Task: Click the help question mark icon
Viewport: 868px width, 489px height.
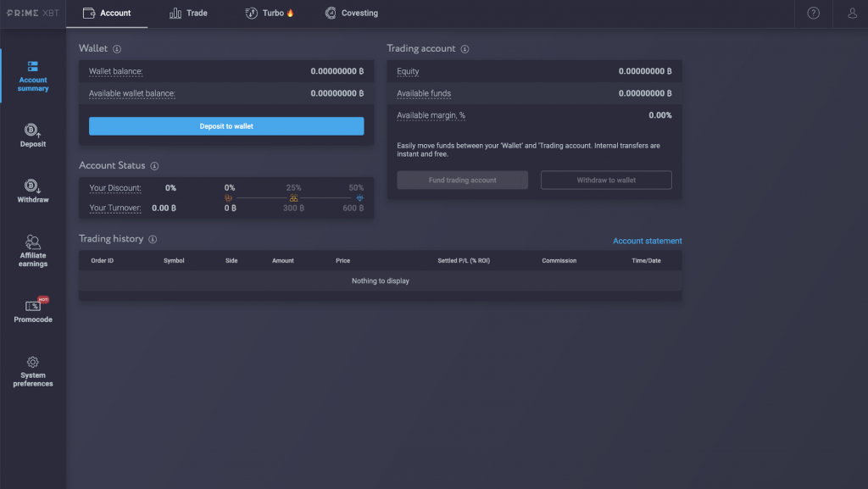Action: pos(813,13)
